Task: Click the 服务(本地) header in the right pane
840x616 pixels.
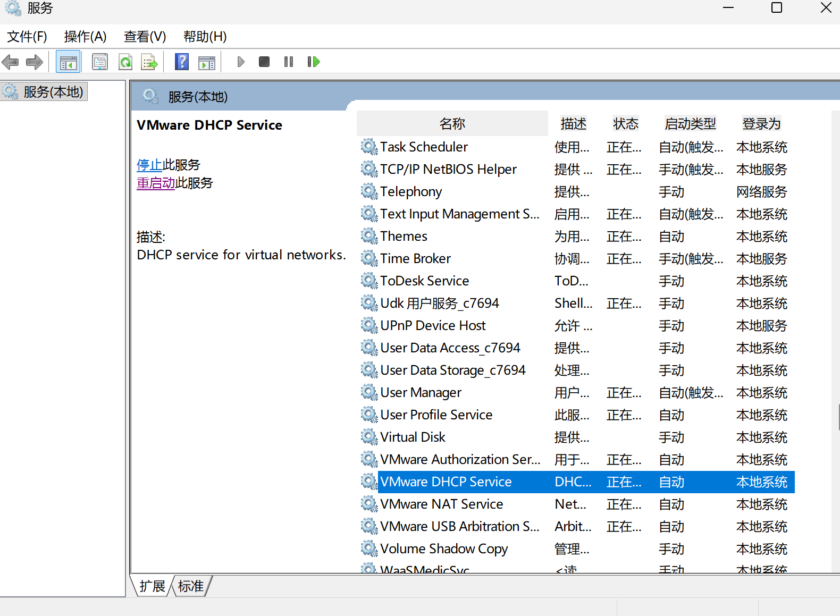Action: (x=198, y=97)
